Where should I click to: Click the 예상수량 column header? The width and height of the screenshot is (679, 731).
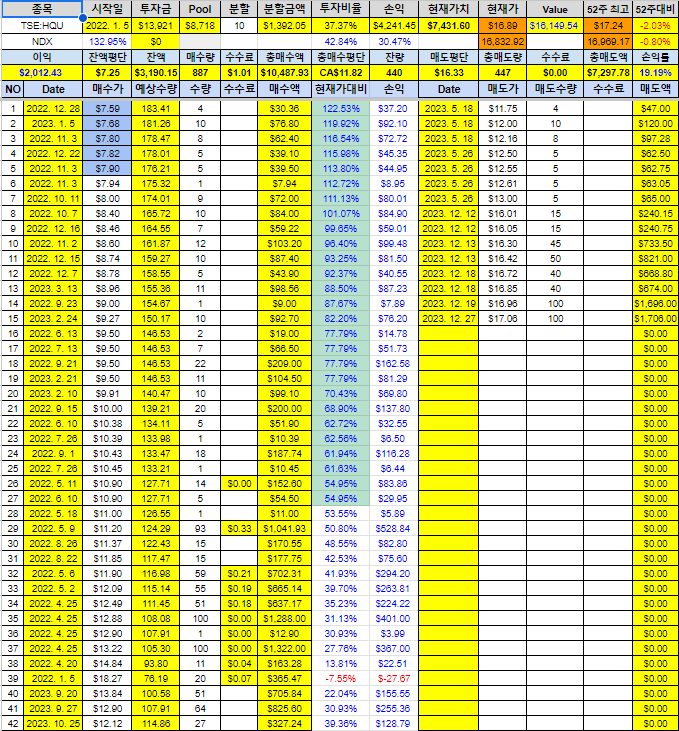[155, 89]
